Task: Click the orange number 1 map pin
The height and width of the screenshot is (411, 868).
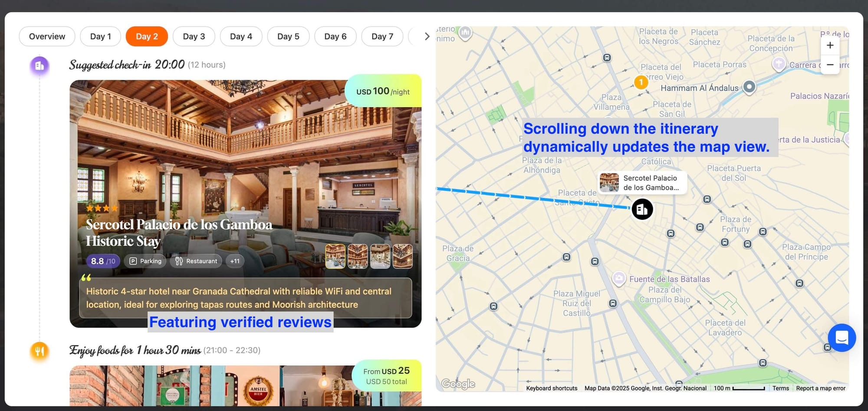Action: coord(641,82)
